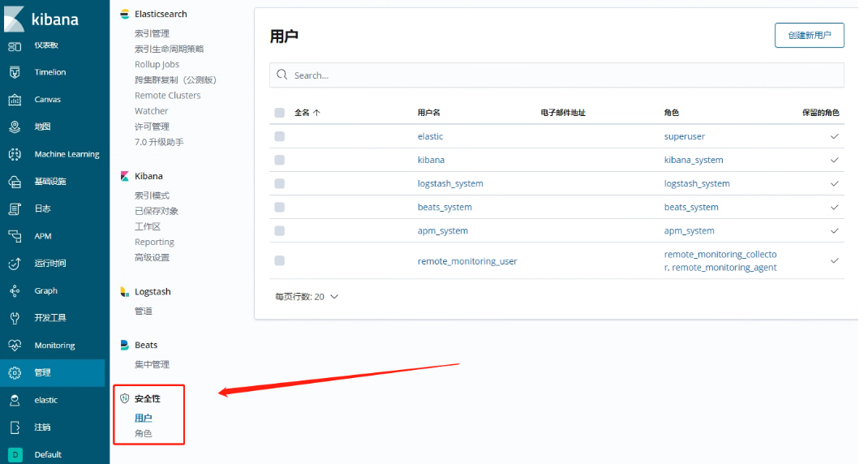Open the Machine Learning sidebar icon

tap(15, 154)
